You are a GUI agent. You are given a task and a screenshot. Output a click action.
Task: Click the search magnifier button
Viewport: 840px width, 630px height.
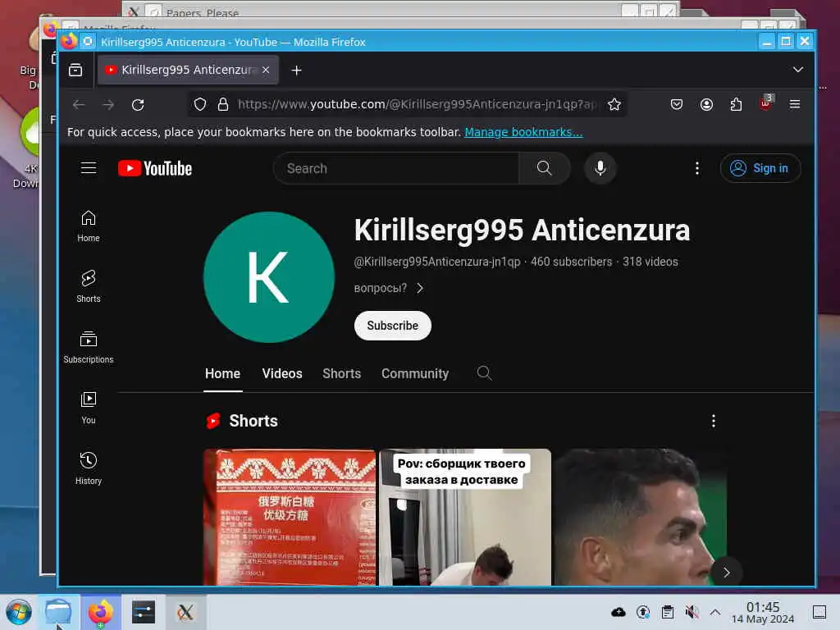(x=544, y=168)
